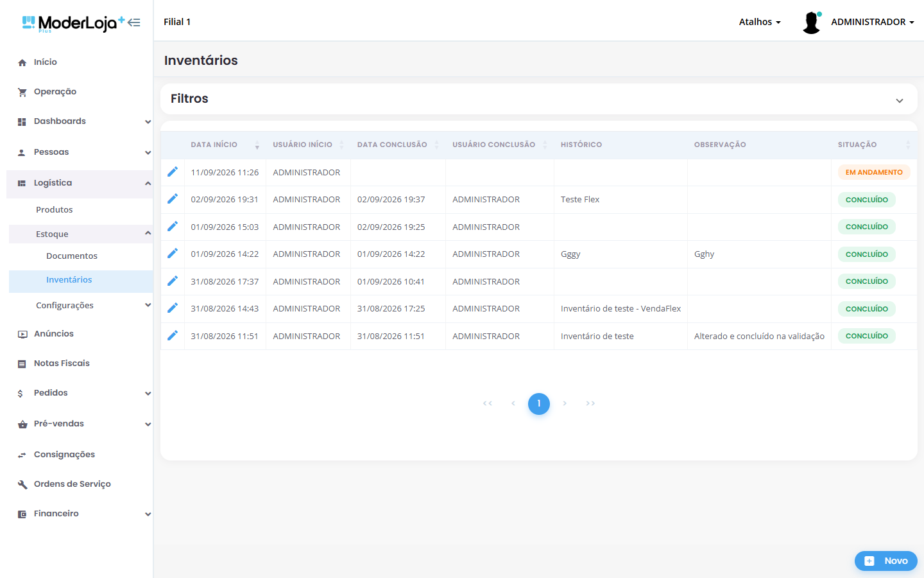Expand the Configurações submenu

(x=148, y=305)
